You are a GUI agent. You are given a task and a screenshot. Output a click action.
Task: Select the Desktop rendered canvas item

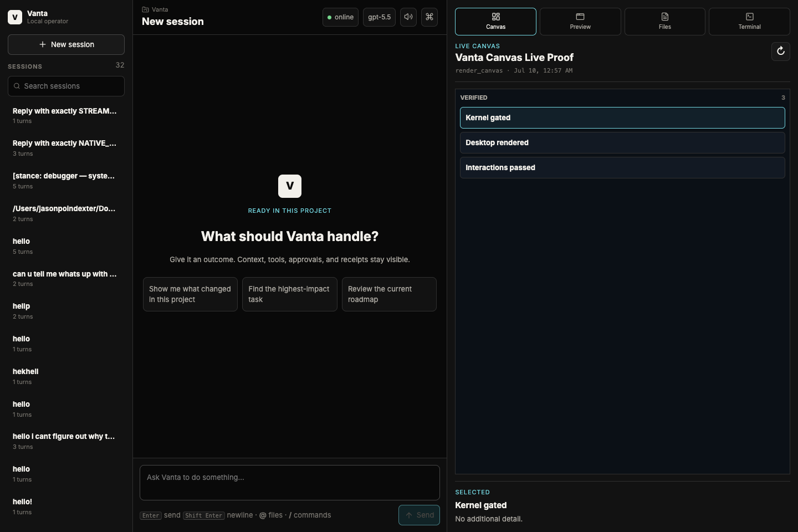coord(622,142)
